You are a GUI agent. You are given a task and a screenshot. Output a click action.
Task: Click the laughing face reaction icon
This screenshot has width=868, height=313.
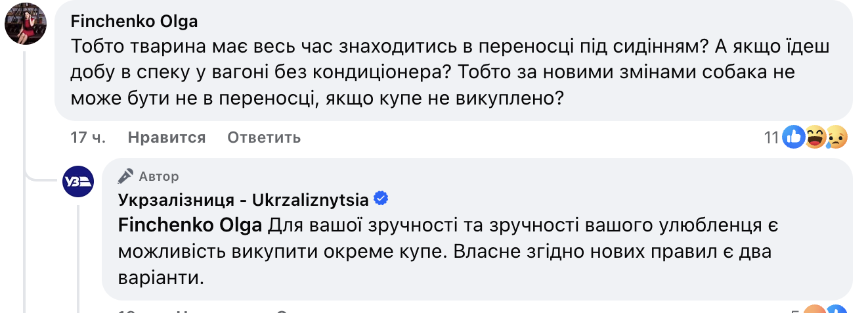click(x=815, y=137)
